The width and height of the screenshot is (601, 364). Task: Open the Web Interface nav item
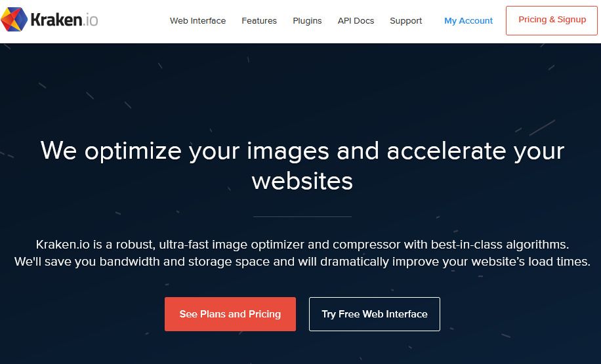(197, 21)
